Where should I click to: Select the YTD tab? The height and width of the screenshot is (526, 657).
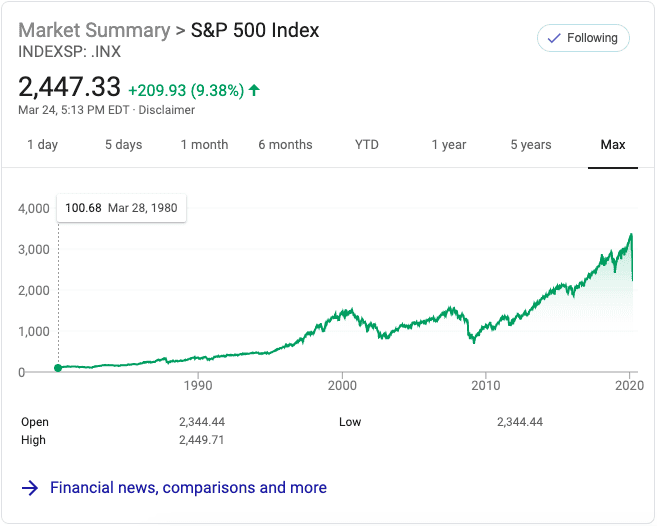click(x=367, y=145)
